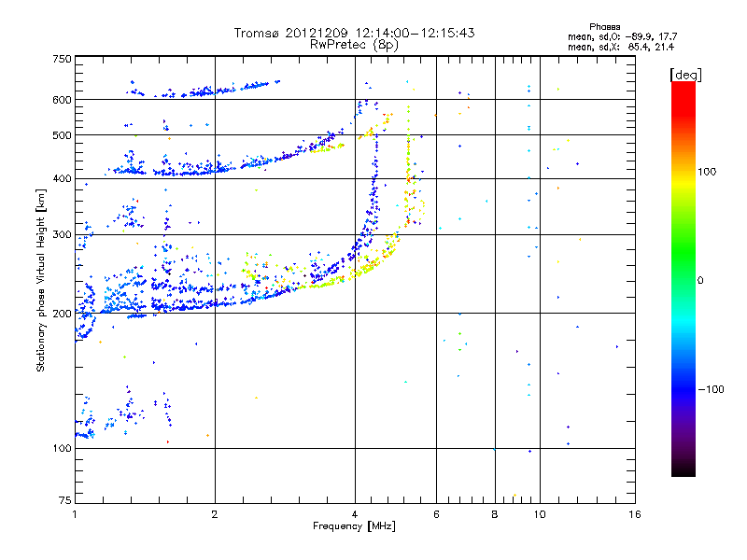Click the x-axis tick label '8'
This screenshot has height=560, width=747.
tap(495, 514)
